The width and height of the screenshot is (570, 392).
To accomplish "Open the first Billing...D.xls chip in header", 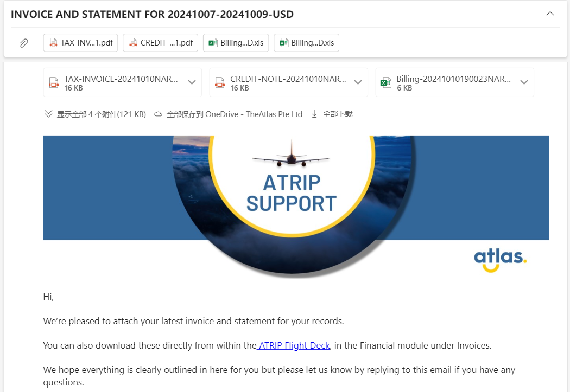I will tap(236, 43).
